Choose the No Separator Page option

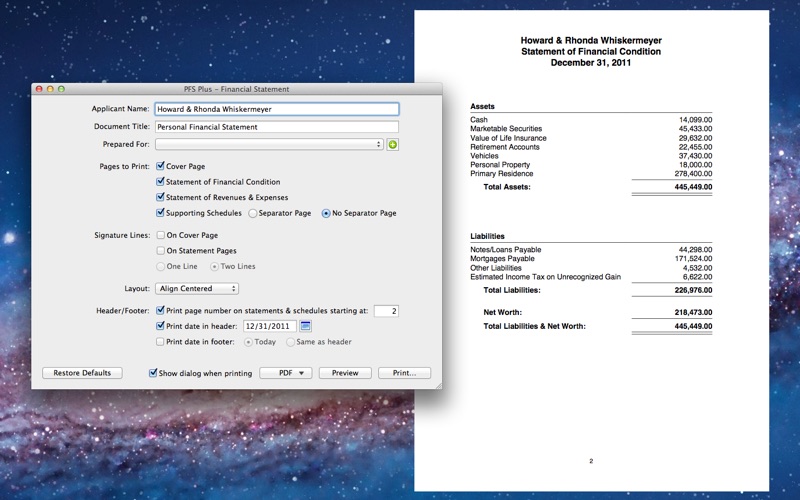pyautogui.click(x=326, y=214)
